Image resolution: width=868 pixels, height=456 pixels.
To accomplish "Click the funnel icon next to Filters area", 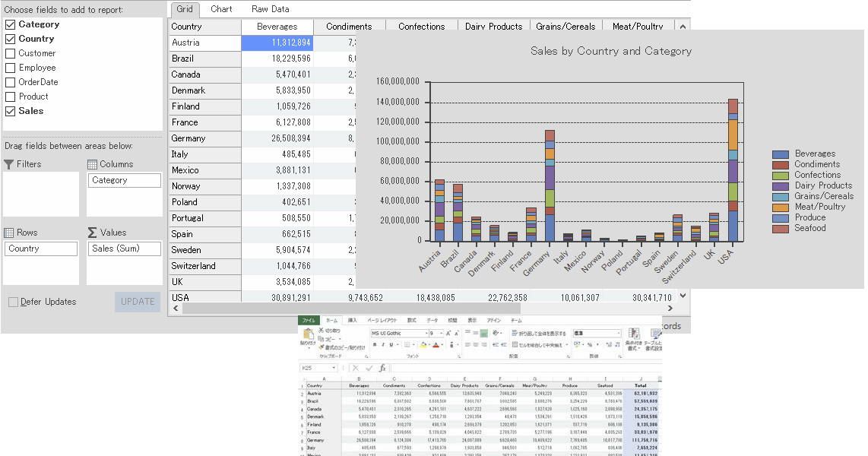I will click(x=9, y=163).
